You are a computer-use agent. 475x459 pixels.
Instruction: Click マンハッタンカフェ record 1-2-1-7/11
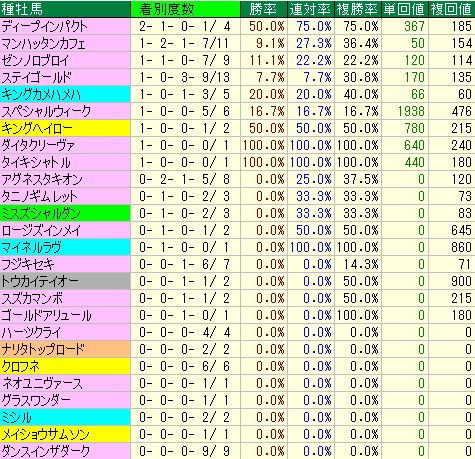click(185, 43)
